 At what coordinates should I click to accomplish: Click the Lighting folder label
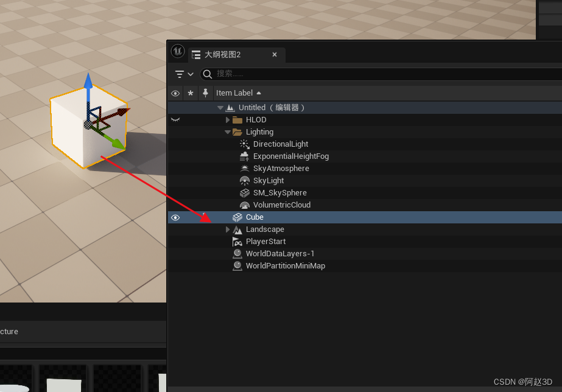tap(259, 132)
